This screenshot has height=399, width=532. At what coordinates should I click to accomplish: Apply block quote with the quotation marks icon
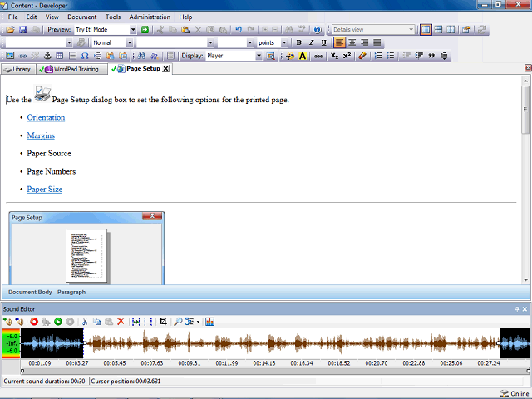(431, 56)
